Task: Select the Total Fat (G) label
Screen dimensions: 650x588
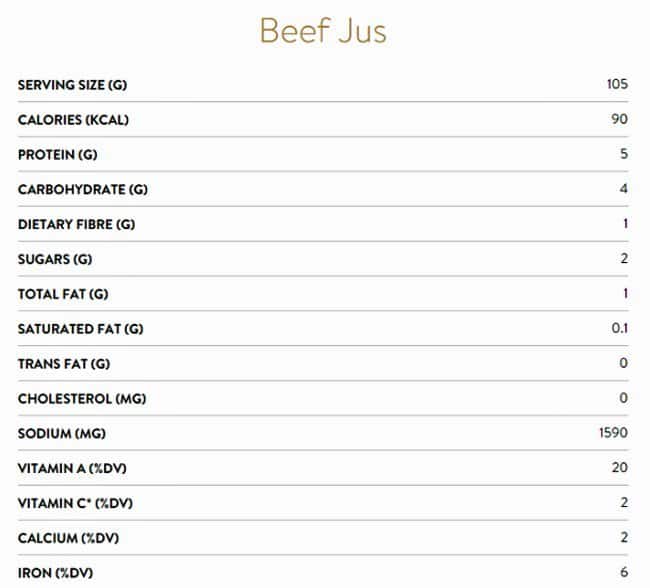Action: (63, 294)
